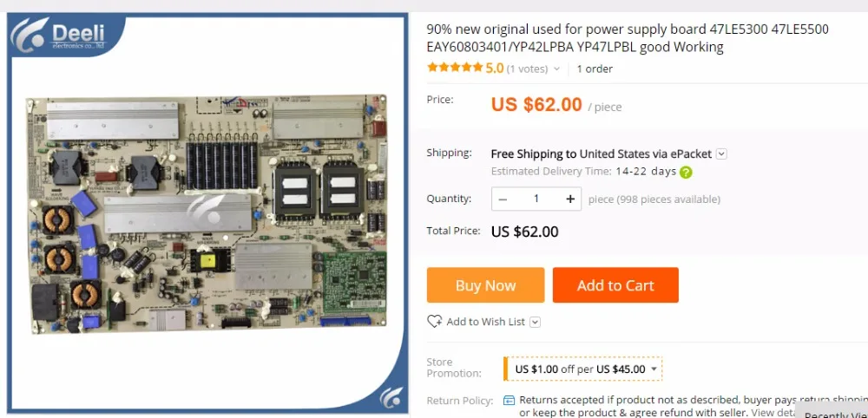Click the Add to Cart button
The image size is (868, 418).
615,285
